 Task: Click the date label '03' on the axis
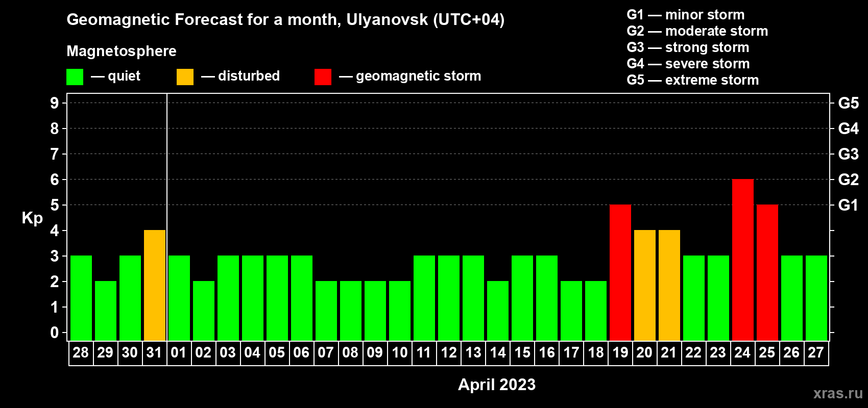pyautogui.click(x=228, y=353)
